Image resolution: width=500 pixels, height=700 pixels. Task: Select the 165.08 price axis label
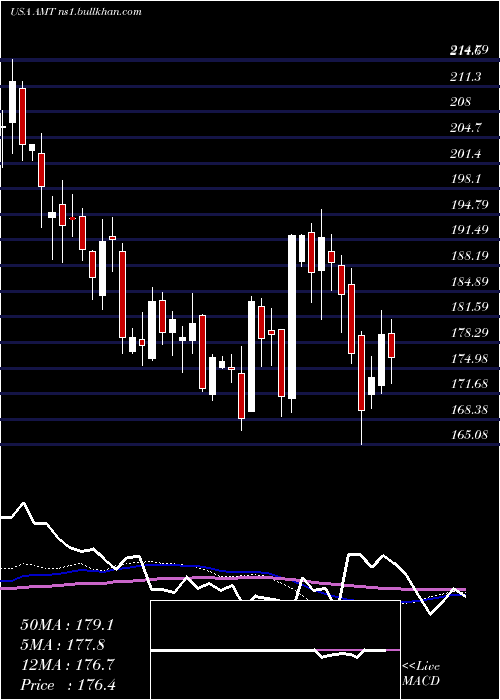point(469,434)
